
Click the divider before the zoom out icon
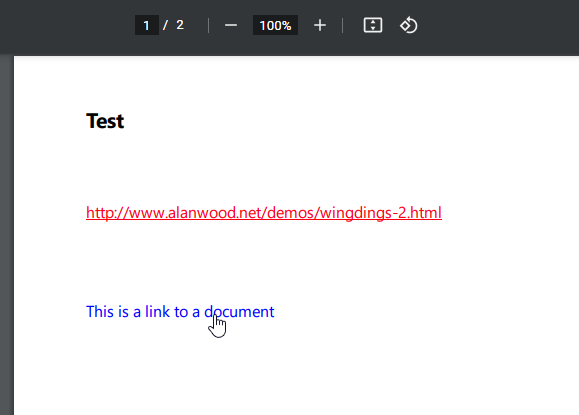click(209, 25)
